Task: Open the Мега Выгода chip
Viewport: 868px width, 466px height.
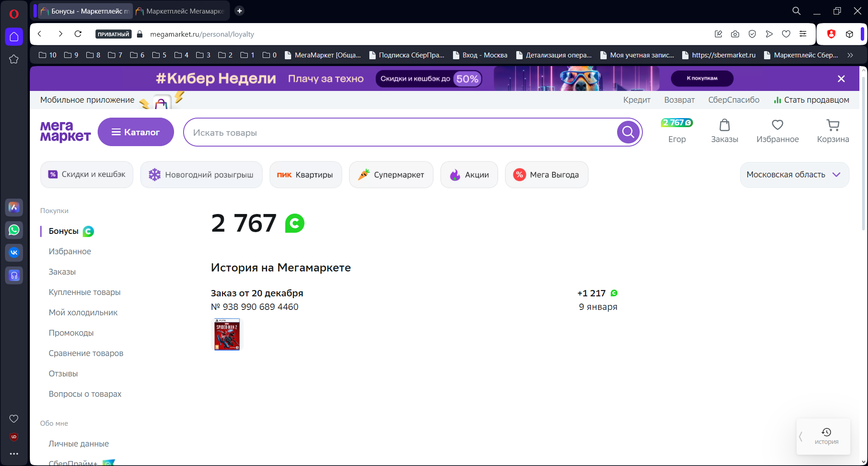Action: point(547,175)
